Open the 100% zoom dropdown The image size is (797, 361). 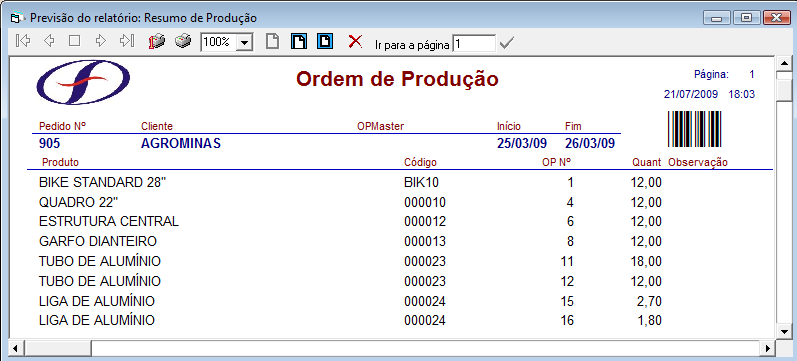pos(245,42)
